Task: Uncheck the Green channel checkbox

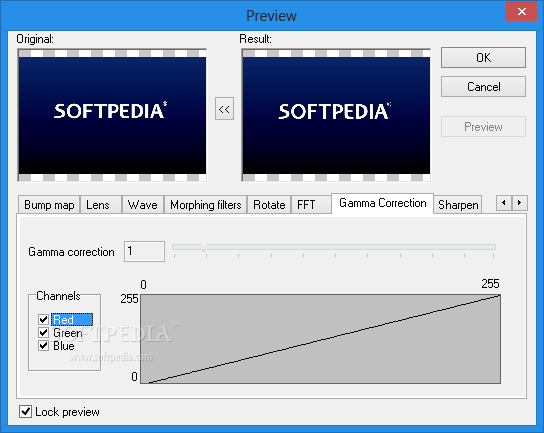Action: (43, 332)
